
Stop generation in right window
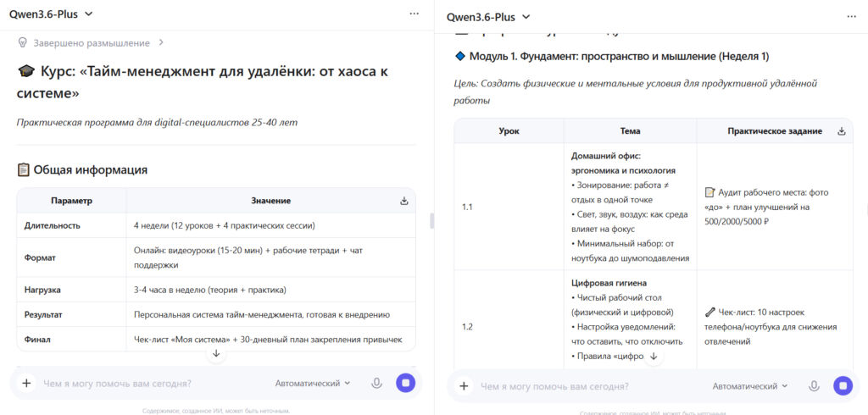tap(843, 385)
